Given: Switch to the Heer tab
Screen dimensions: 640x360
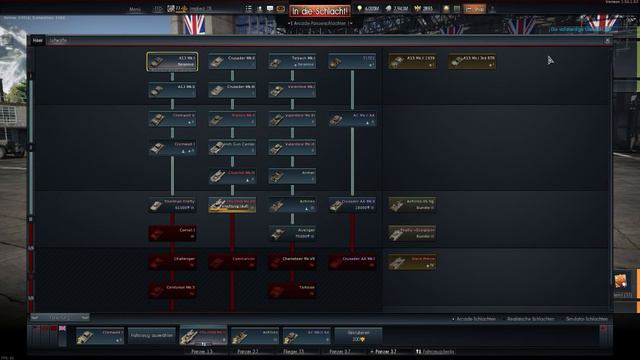Looking at the screenshot, I should (x=38, y=40).
